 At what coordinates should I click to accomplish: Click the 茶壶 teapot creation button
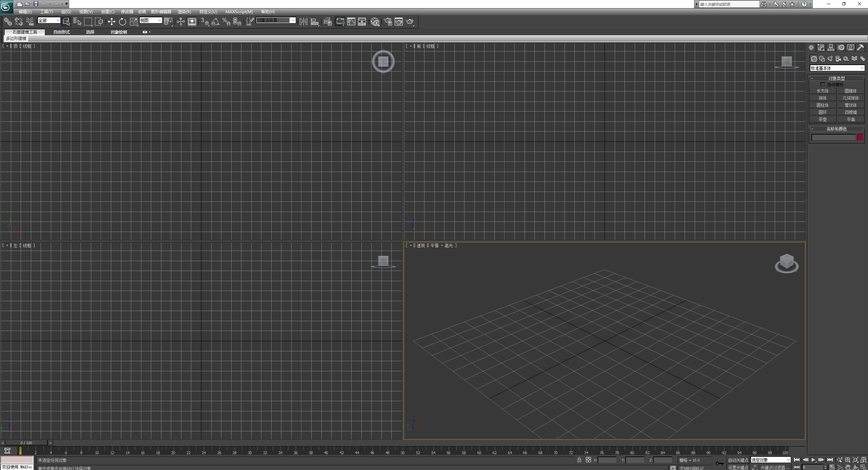pyautogui.click(x=822, y=119)
